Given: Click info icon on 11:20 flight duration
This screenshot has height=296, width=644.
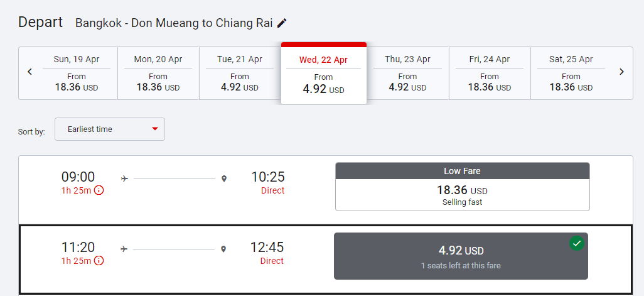Looking at the screenshot, I should point(99,261).
